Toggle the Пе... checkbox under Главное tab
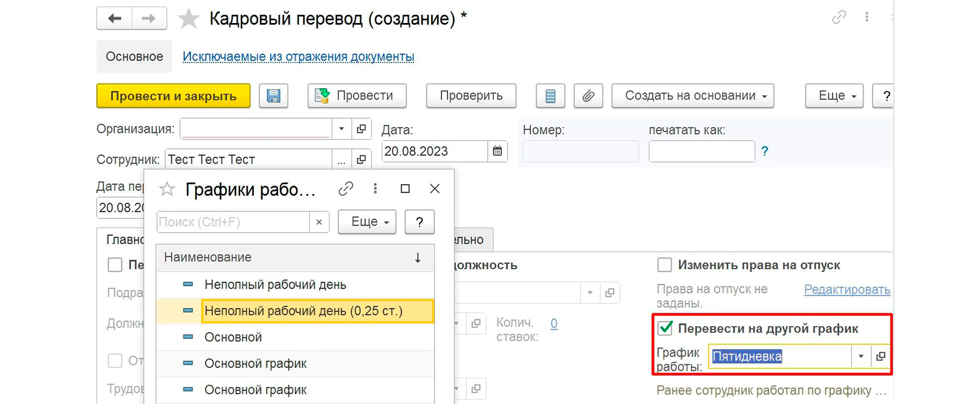Screen dimensions: 980x404 click(x=115, y=265)
